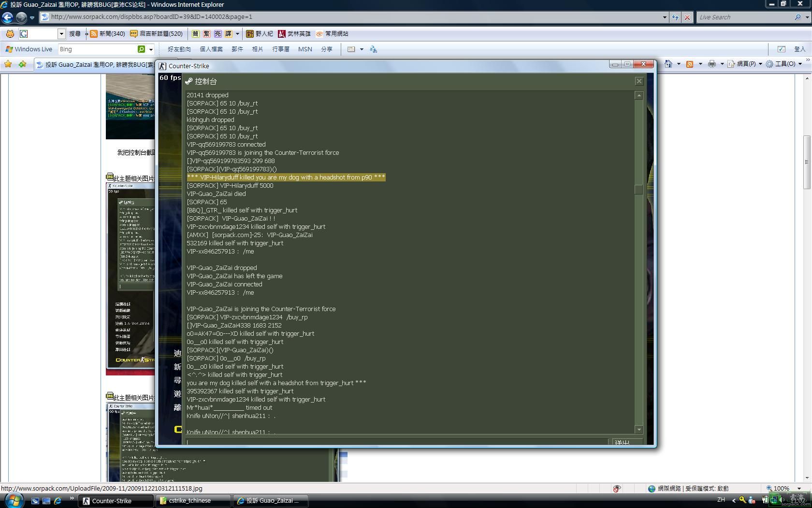Screen dimensions: 812x508
Task: Open the 郵件 item in Windows Live toolbar
Action: (237, 49)
